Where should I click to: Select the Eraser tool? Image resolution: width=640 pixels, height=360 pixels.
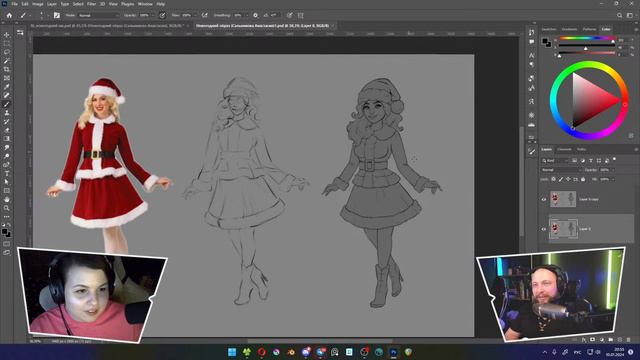pos(7,130)
